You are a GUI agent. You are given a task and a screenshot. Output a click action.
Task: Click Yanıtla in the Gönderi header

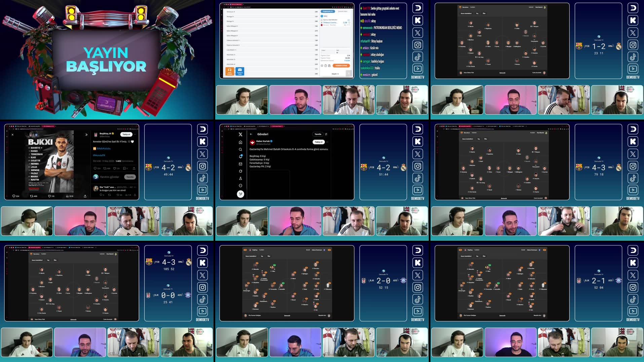(x=318, y=134)
